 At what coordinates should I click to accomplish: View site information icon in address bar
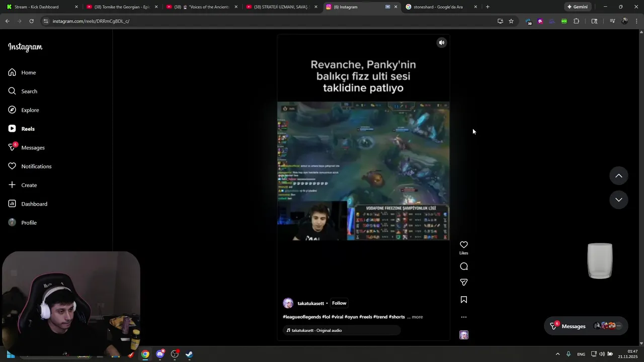point(46,21)
